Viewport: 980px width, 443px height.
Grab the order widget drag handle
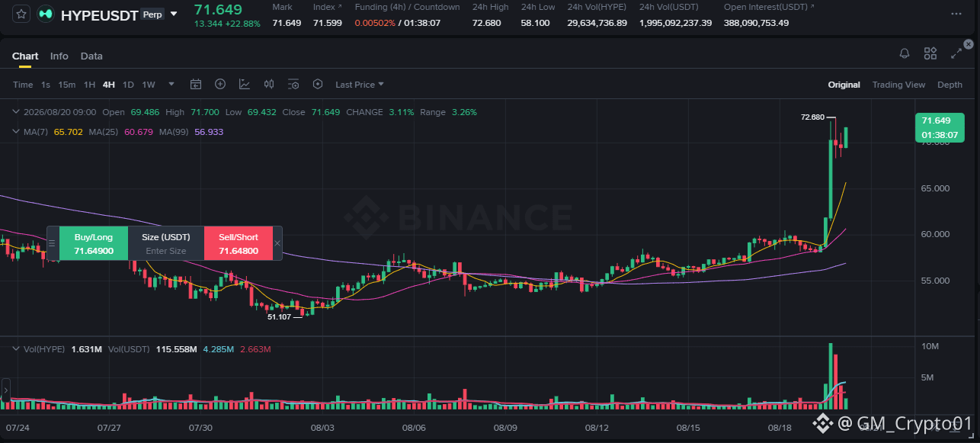[53, 243]
